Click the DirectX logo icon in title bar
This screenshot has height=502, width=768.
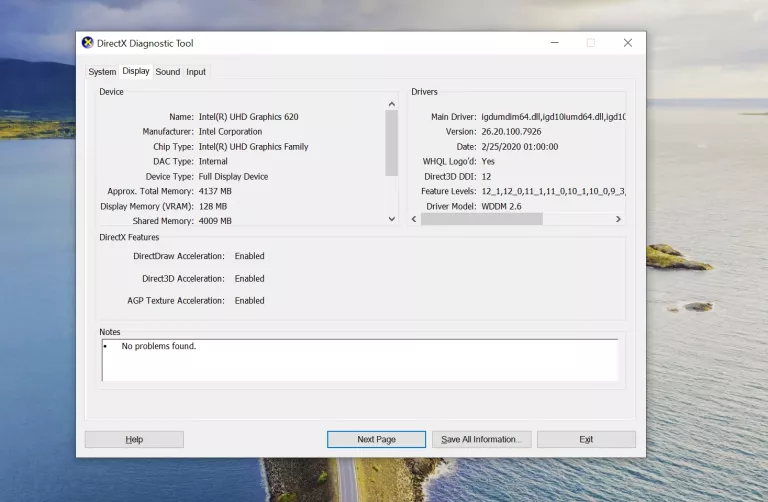[x=88, y=43]
